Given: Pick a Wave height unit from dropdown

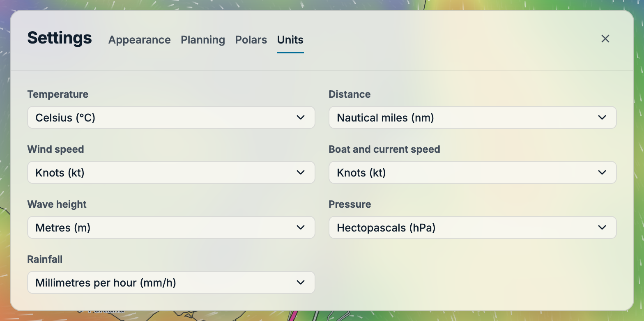Looking at the screenshot, I should tap(171, 227).
